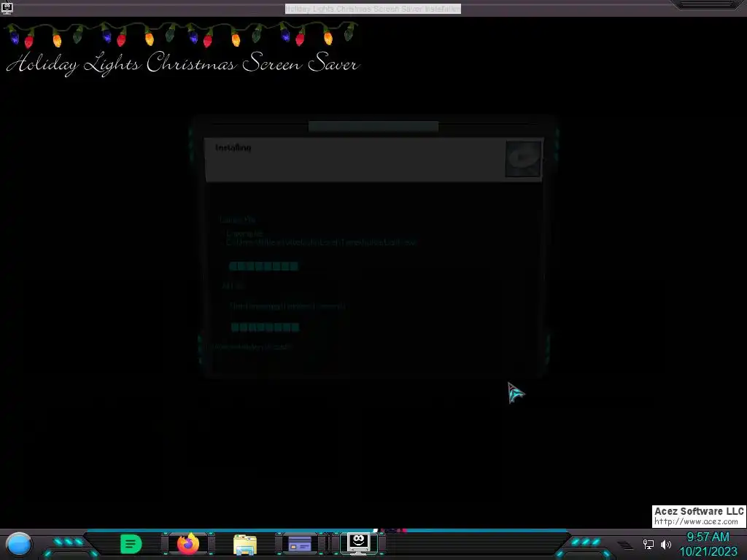Image resolution: width=747 pixels, height=560 pixels.
Task: Click the installer title bar text
Action: point(373,9)
